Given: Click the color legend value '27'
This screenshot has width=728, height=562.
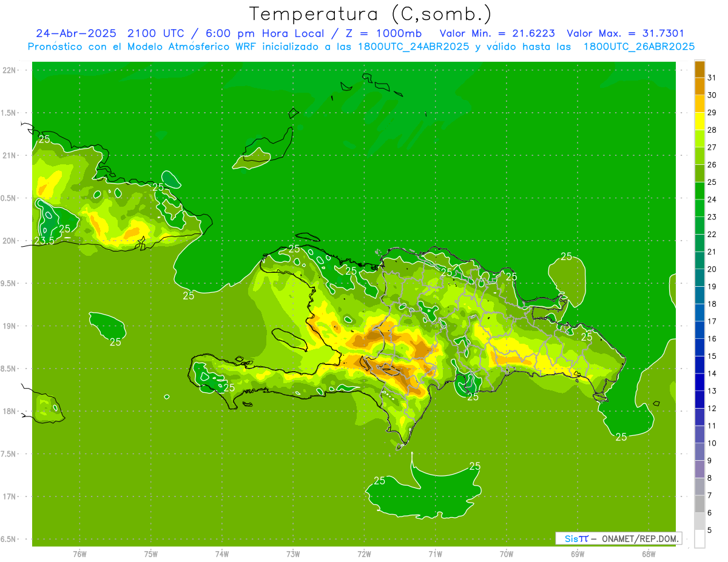Looking at the screenshot, I should coord(712,147).
